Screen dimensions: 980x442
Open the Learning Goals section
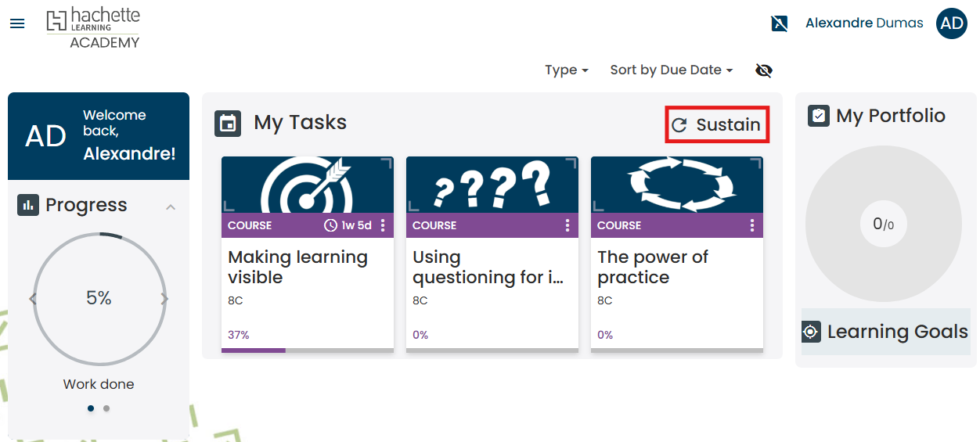pyautogui.click(x=897, y=332)
